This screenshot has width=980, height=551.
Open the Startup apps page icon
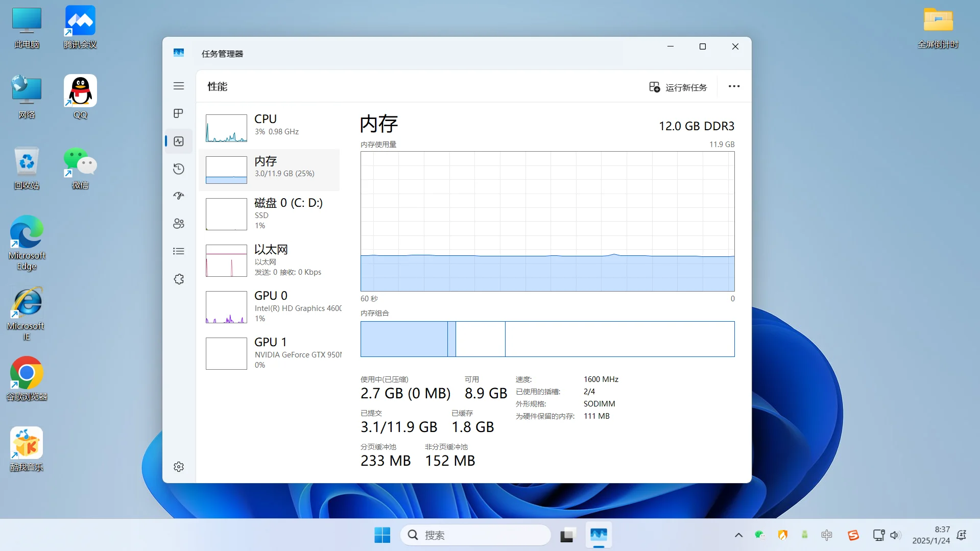178,196
